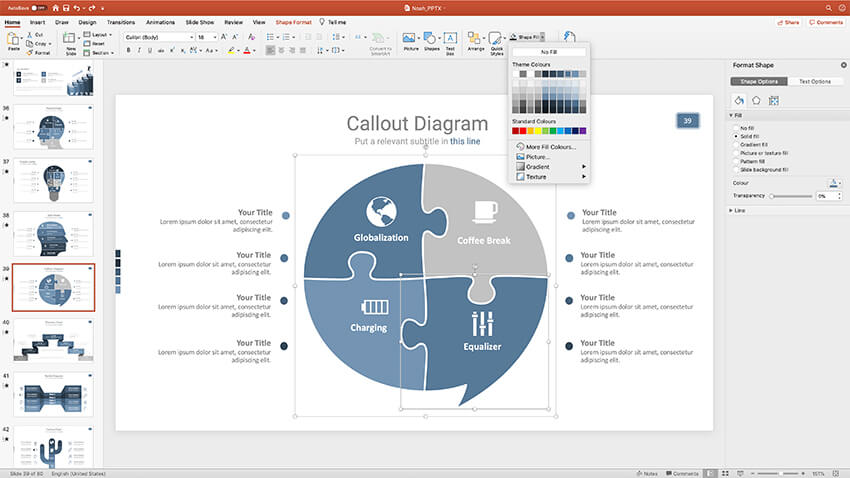
Task: Switch to Slide Sorter view in status bar
Action: (x=727, y=473)
